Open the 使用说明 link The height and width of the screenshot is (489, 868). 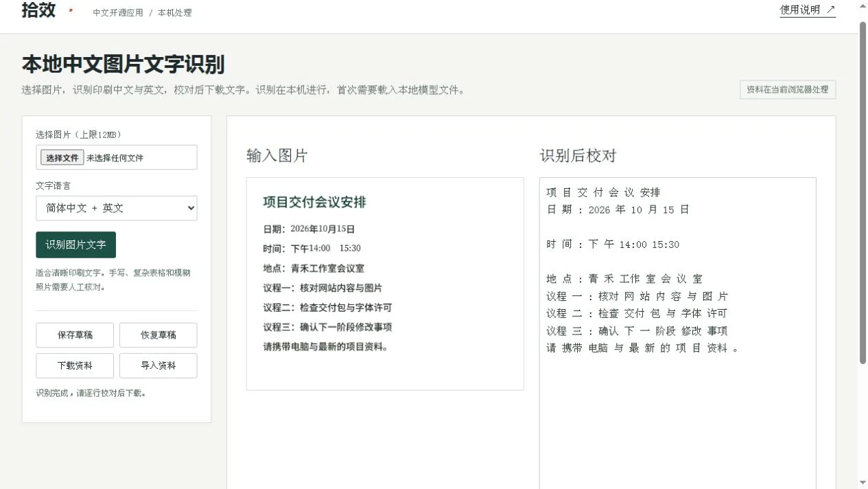(x=808, y=10)
